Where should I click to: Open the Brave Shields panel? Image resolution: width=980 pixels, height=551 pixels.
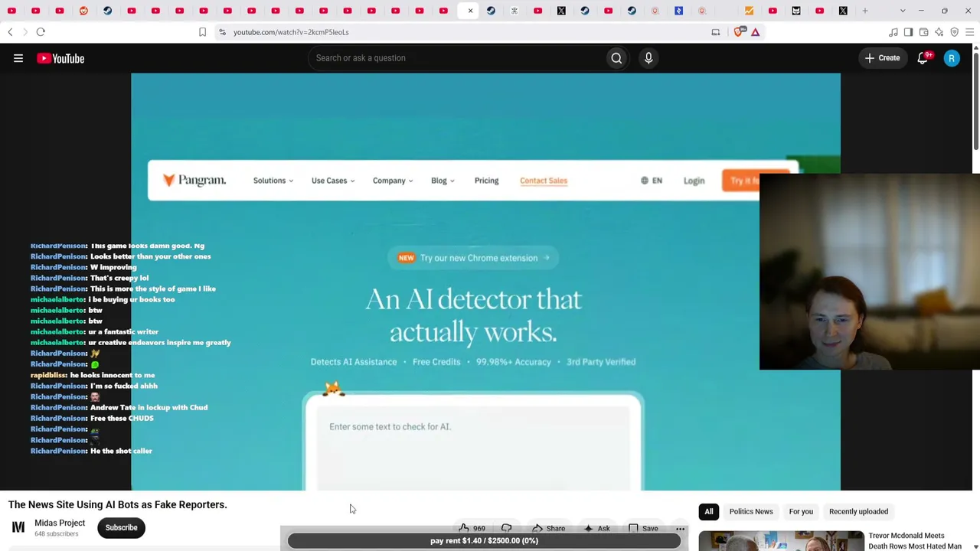point(740,32)
